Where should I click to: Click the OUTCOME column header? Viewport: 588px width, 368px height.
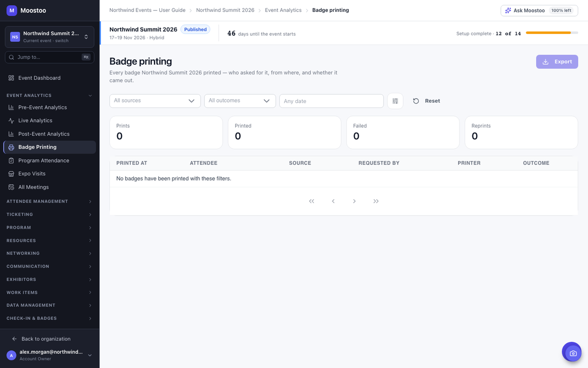click(536, 163)
